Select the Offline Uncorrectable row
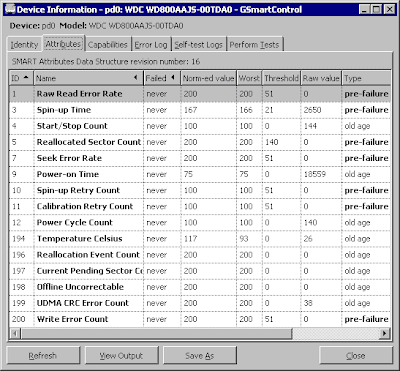The height and width of the screenshot is (371, 400). tap(200, 287)
